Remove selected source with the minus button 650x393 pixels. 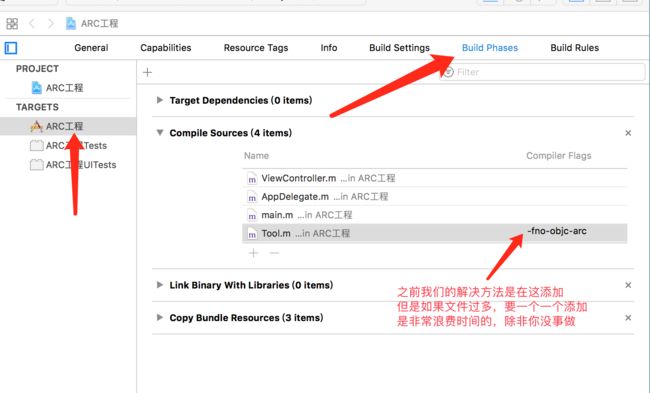pos(274,253)
